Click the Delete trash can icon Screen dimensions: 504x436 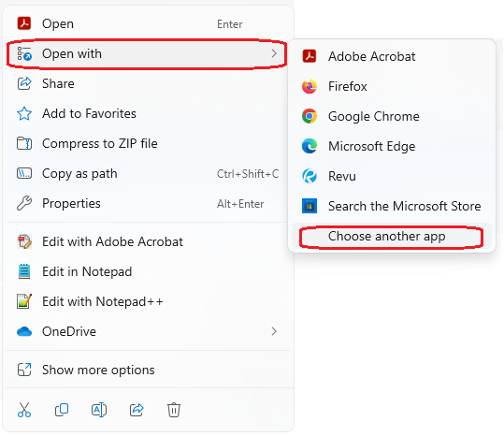(174, 410)
